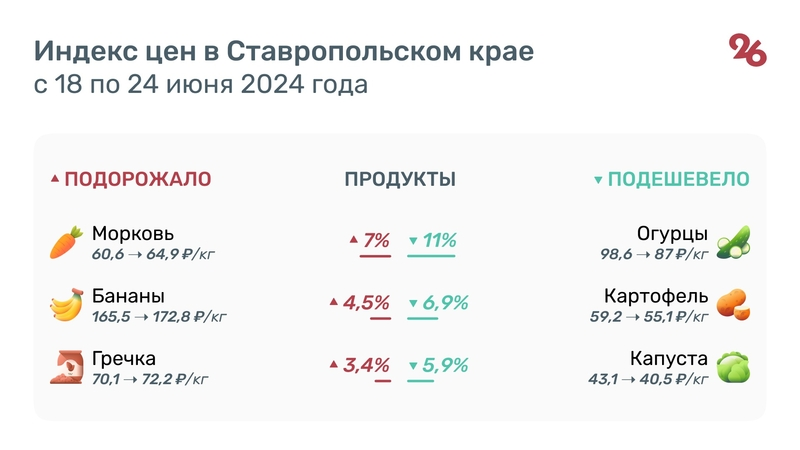Click the buckwheat bag icon
This screenshot has height=450, width=800.
pos(66,367)
